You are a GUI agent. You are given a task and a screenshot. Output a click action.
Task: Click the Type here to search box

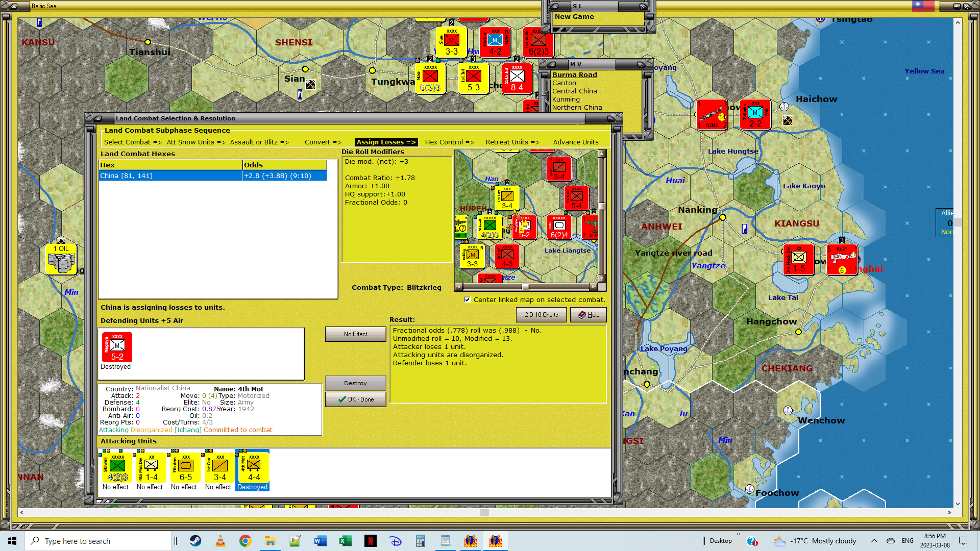point(98,541)
